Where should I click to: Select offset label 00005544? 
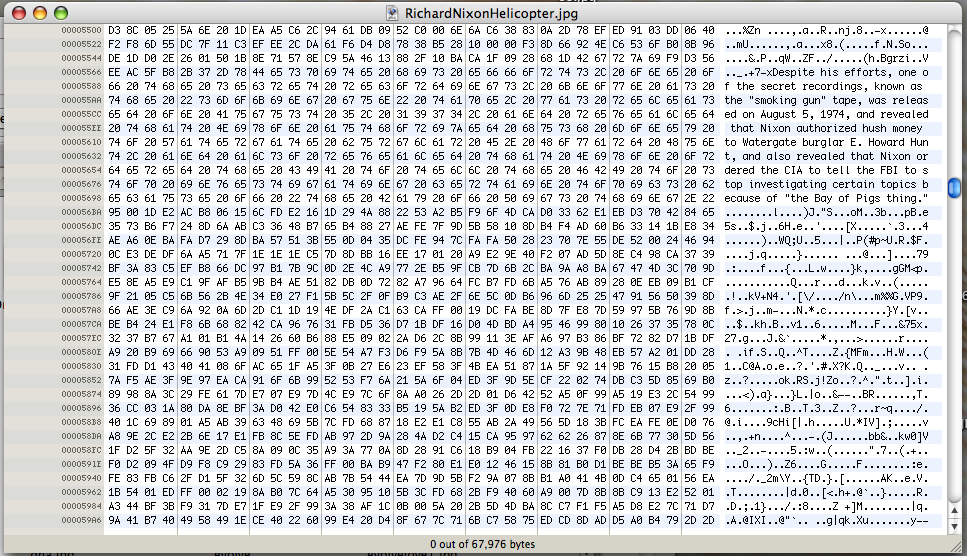(81, 58)
